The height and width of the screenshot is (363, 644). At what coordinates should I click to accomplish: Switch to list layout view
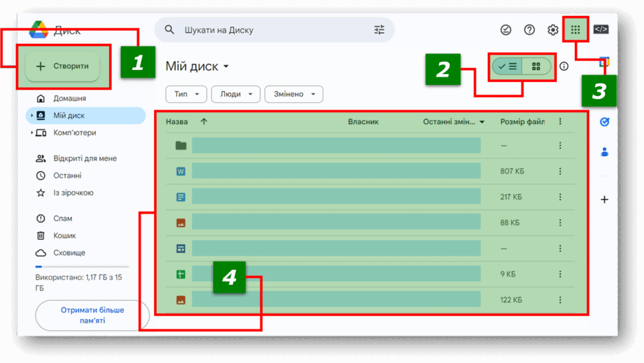507,66
